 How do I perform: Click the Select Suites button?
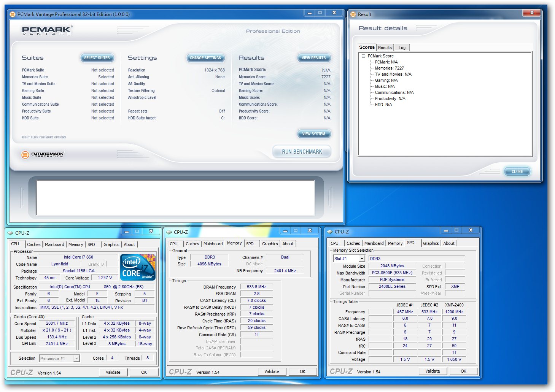click(97, 58)
